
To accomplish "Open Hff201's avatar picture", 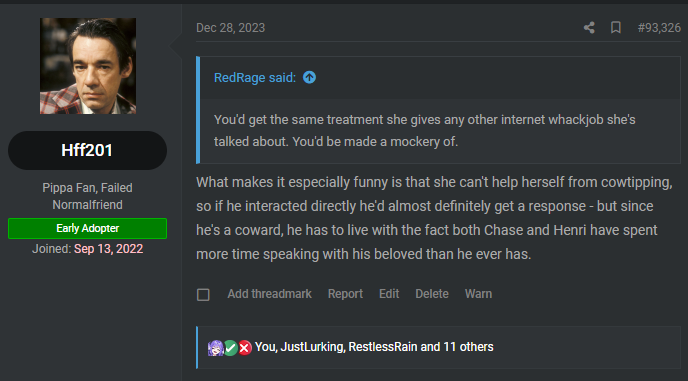I will (88, 66).
